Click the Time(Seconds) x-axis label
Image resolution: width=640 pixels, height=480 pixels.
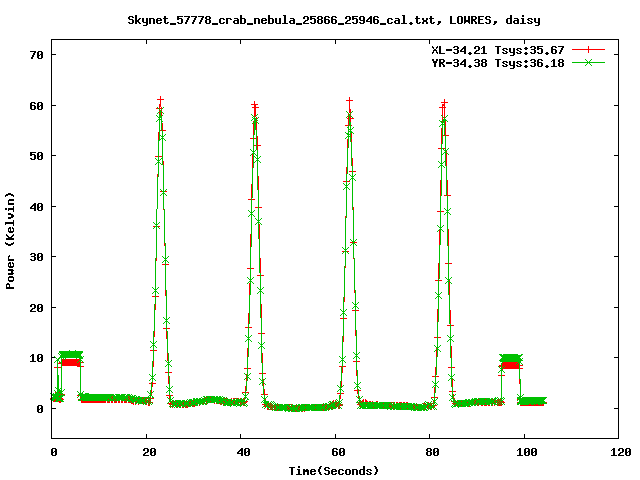334,471
